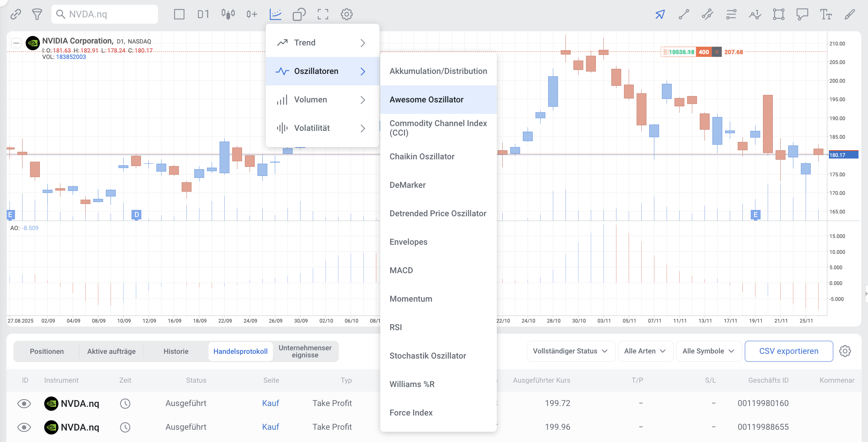Open the Vollständiger Status dropdown
The height and width of the screenshot is (442, 868).
click(570, 351)
